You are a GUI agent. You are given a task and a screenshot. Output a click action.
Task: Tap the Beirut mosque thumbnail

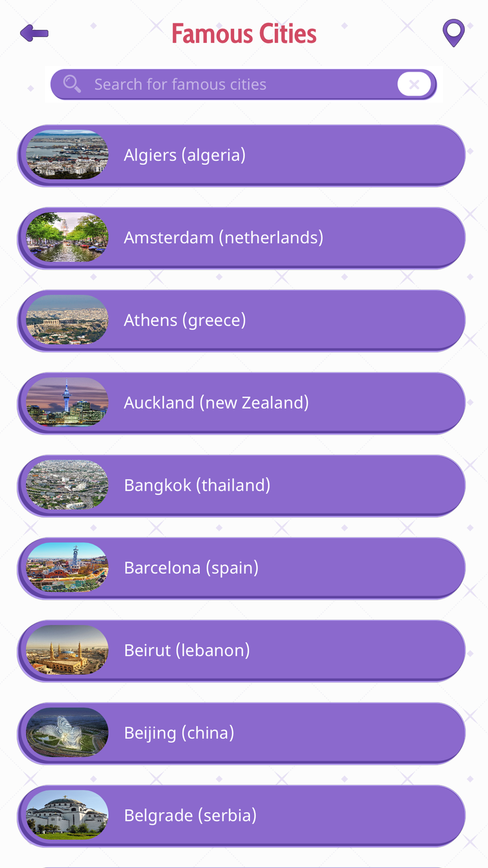point(67,649)
